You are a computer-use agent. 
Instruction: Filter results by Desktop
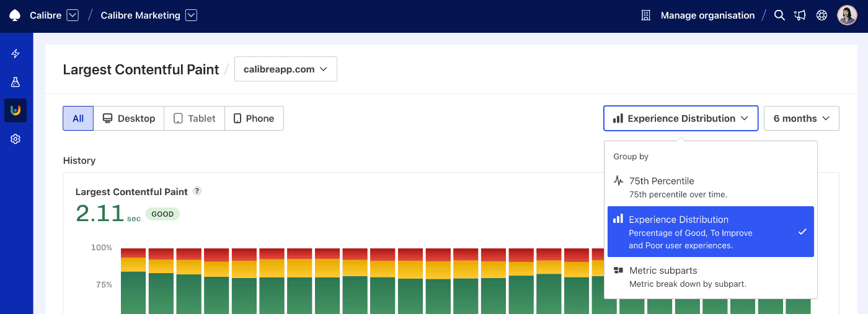click(128, 118)
